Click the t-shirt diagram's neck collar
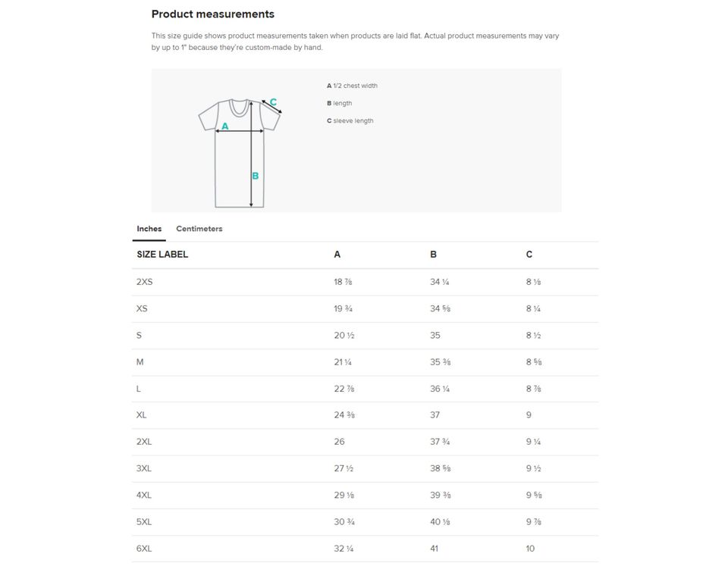This screenshot has width=728, height=566. click(240, 108)
